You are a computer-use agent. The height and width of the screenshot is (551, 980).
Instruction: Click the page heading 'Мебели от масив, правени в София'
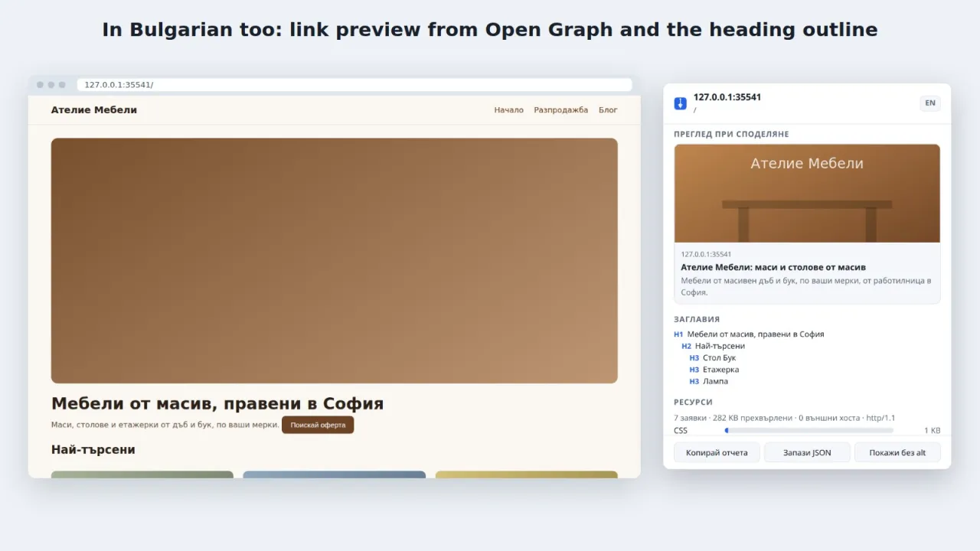[x=217, y=403]
